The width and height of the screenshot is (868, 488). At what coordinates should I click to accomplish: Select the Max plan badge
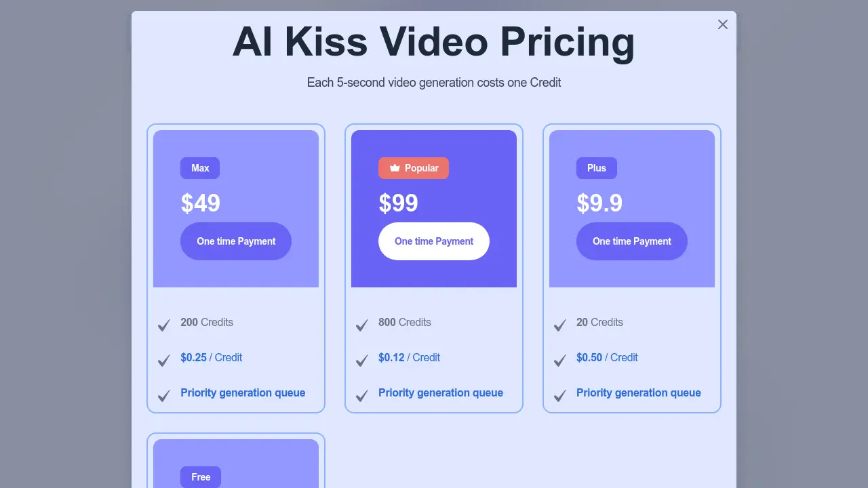(200, 167)
